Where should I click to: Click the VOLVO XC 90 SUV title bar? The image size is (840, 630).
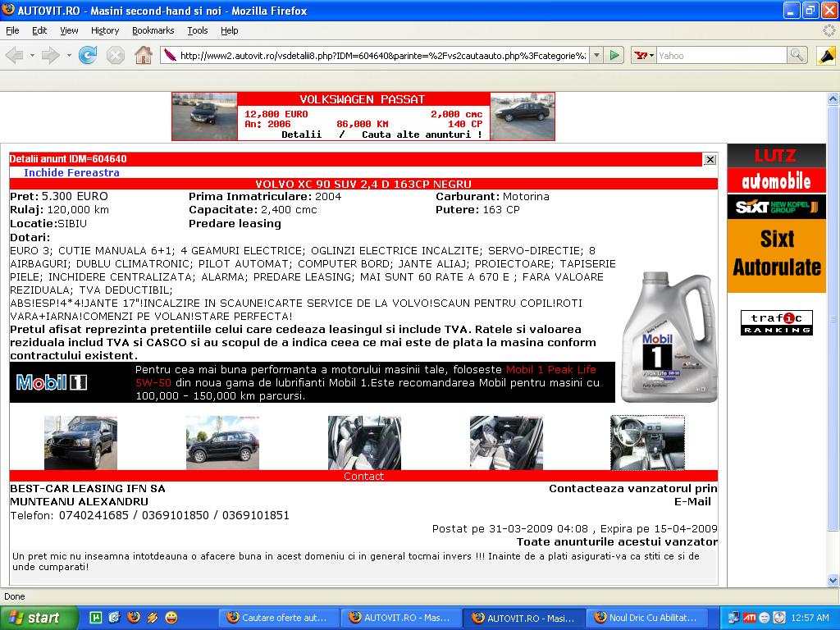[x=363, y=184]
